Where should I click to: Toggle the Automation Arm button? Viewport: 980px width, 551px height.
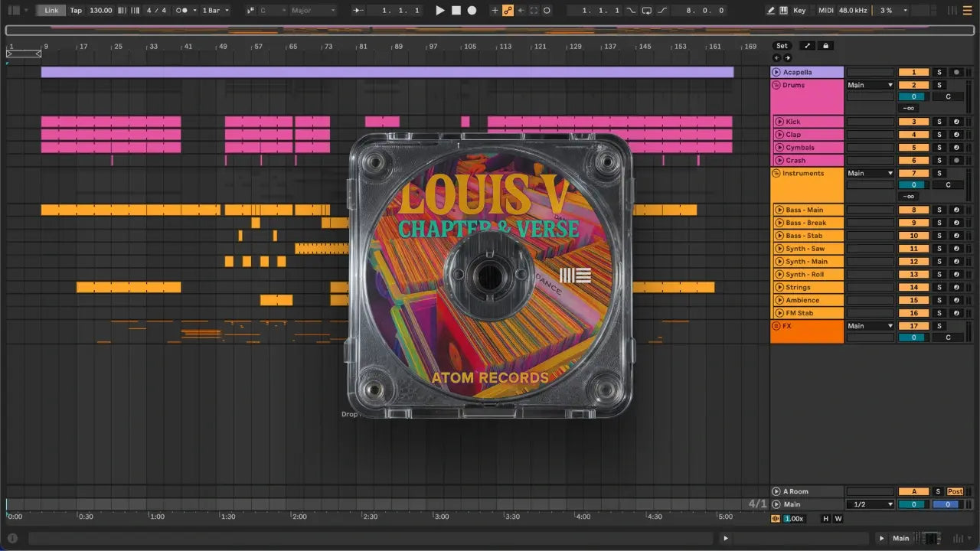point(507,11)
